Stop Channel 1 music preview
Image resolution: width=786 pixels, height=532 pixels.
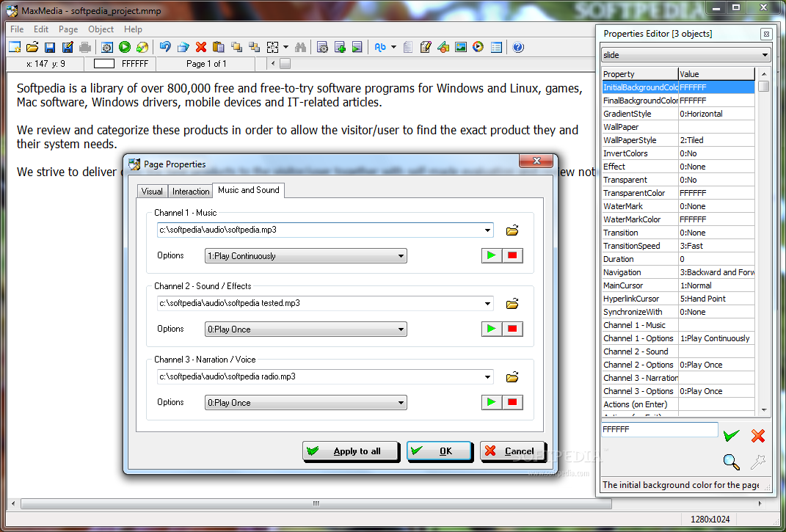512,255
